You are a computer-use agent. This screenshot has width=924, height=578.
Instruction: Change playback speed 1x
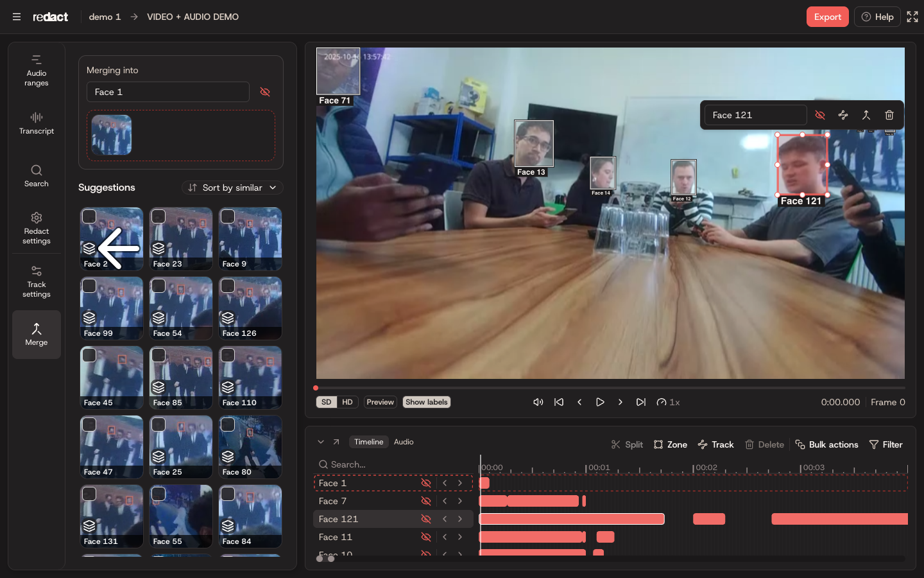[x=668, y=402]
